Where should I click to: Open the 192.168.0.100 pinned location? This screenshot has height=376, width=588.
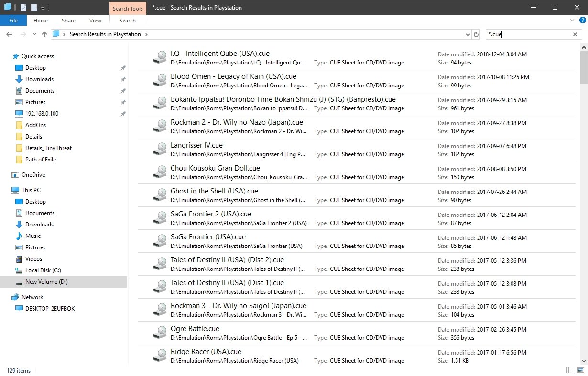(42, 114)
